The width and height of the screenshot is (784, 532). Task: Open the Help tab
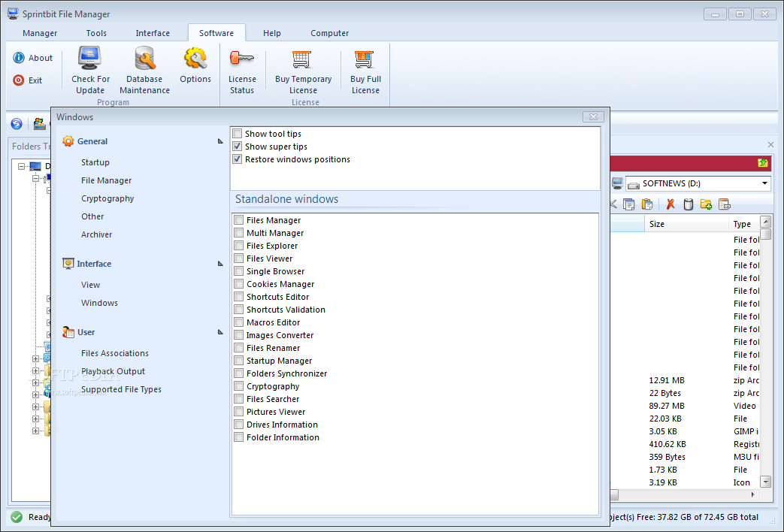coord(272,33)
